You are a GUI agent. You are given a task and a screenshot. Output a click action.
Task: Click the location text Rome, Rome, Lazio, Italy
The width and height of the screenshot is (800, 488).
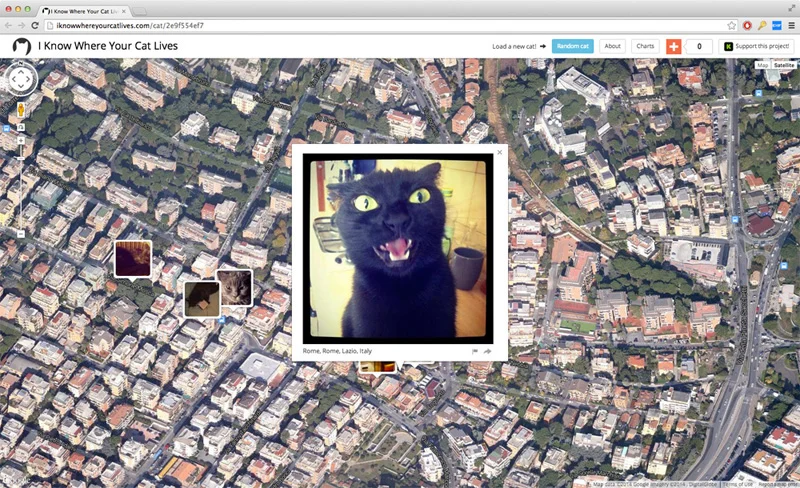[x=337, y=351]
